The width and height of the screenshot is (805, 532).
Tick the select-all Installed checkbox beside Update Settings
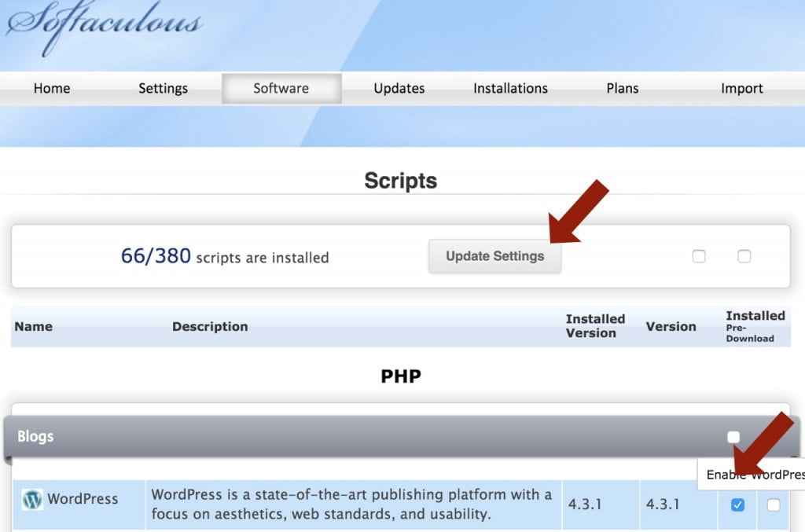click(x=699, y=256)
